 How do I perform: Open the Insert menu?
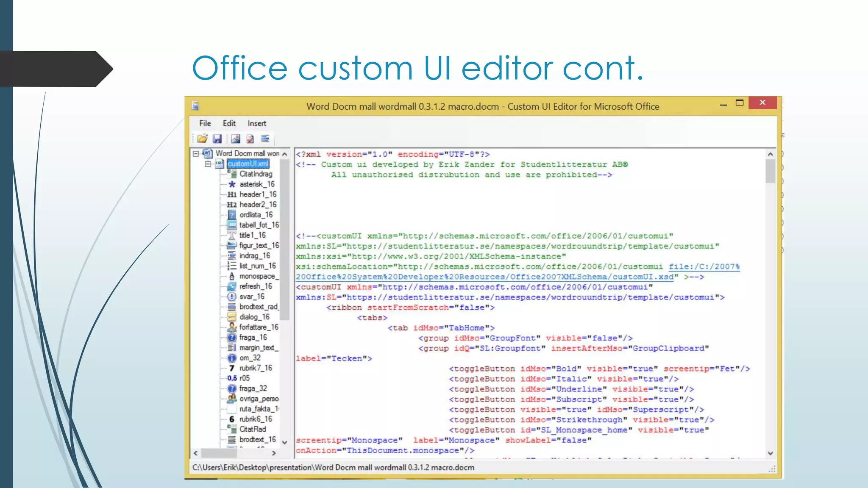point(257,123)
